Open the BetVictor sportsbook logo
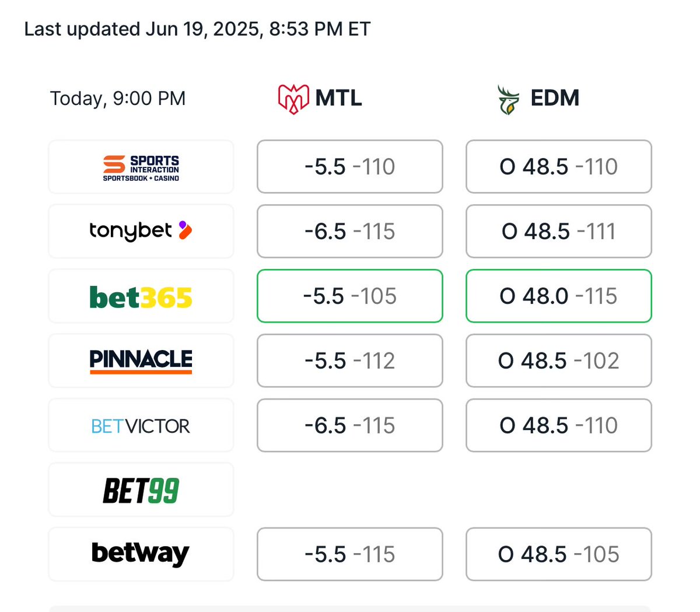 (x=141, y=426)
